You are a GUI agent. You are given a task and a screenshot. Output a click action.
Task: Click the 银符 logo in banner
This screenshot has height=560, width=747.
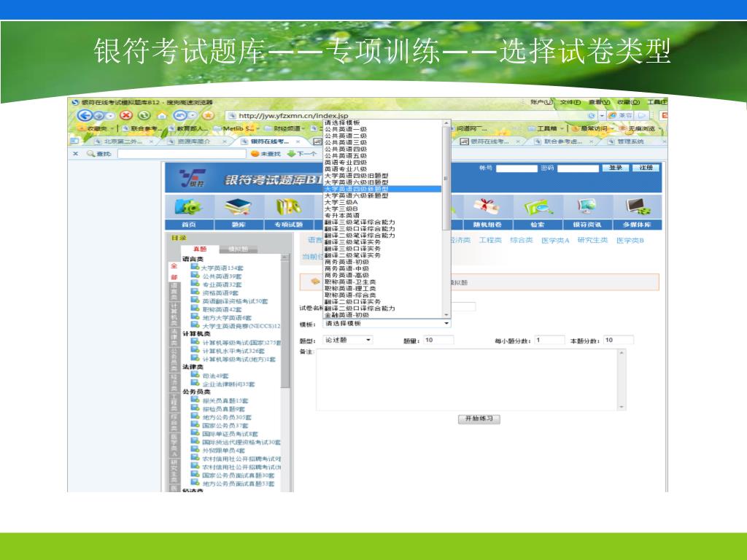click(x=193, y=178)
